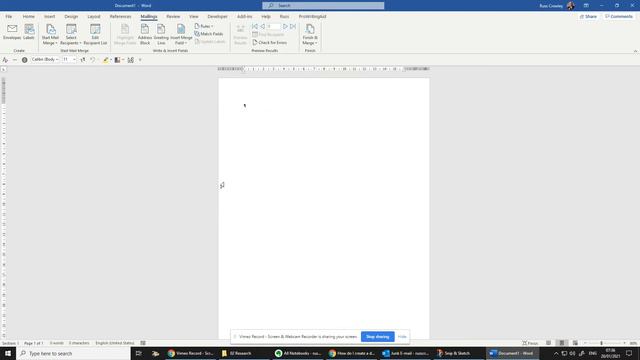The height and width of the screenshot is (360, 640).
Task: Open the Finish & Merge dropdown
Action: (x=310, y=34)
